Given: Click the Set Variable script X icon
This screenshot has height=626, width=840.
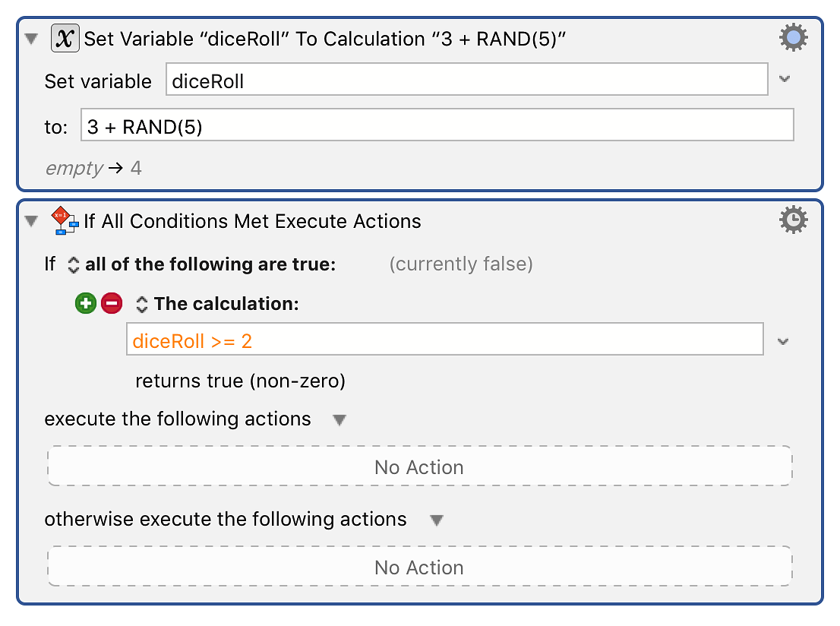Looking at the screenshot, I should pyautogui.click(x=65, y=39).
